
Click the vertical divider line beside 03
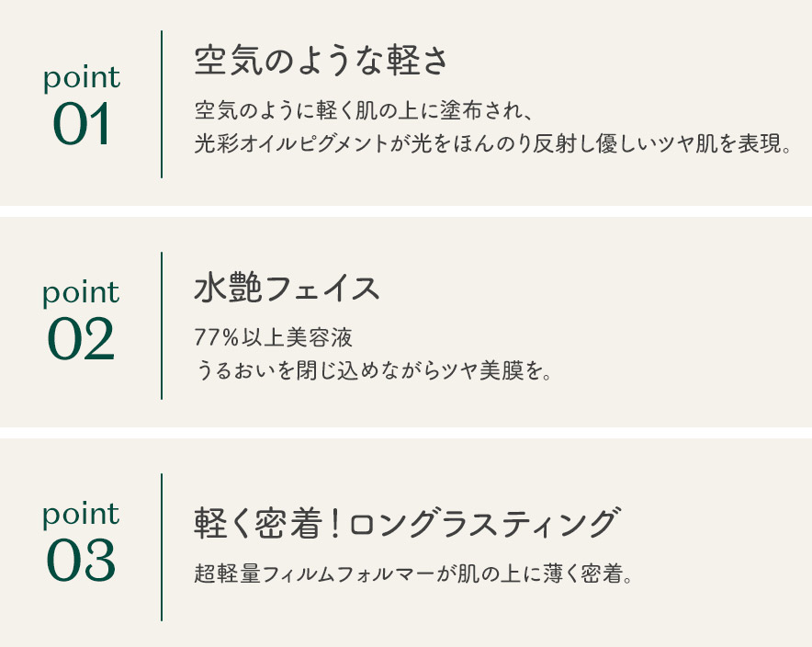click(162, 547)
